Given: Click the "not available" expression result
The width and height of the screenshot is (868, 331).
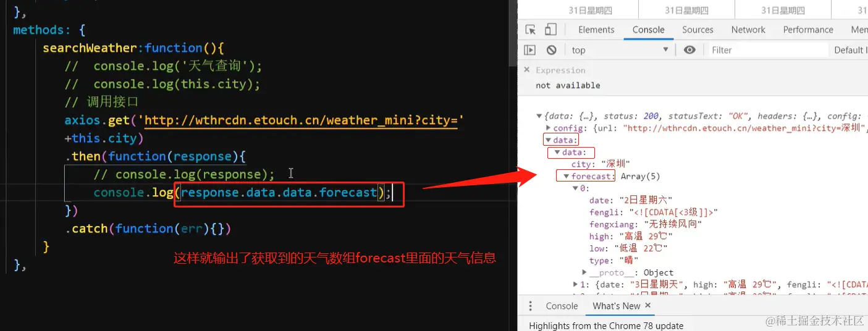Looking at the screenshot, I should pos(568,85).
